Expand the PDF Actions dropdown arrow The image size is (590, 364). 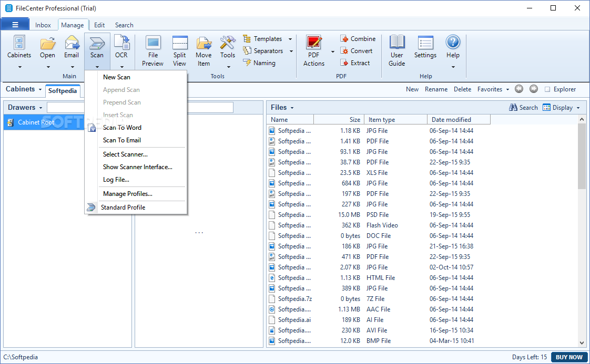(x=333, y=52)
